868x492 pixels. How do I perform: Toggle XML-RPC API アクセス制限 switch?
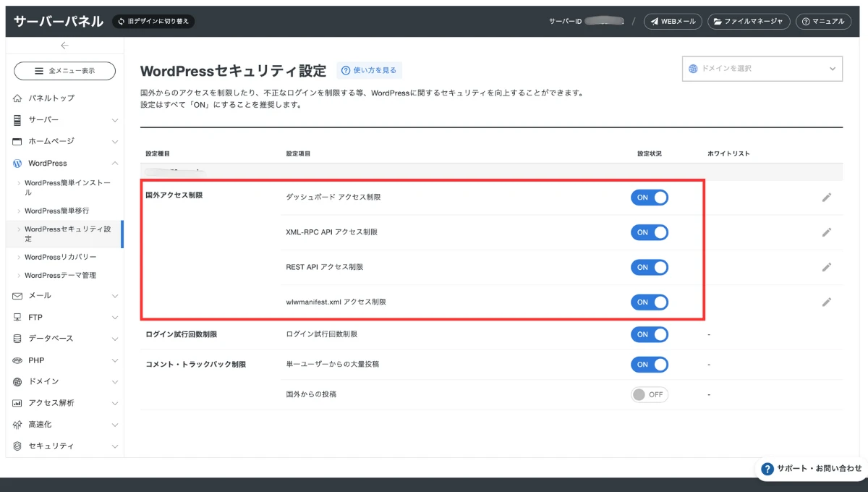pyautogui.click(x=650, y=232)
